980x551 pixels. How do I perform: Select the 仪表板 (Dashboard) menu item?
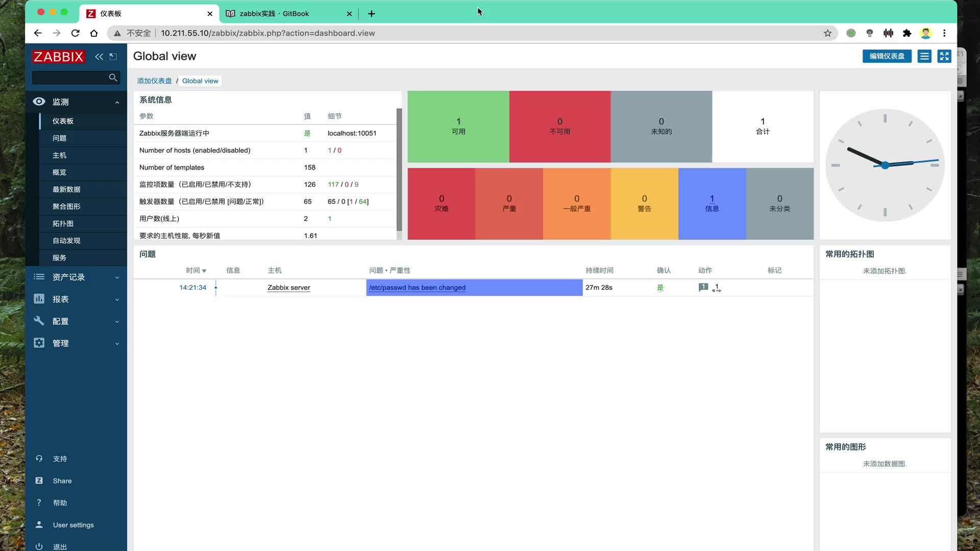point(63,120)
